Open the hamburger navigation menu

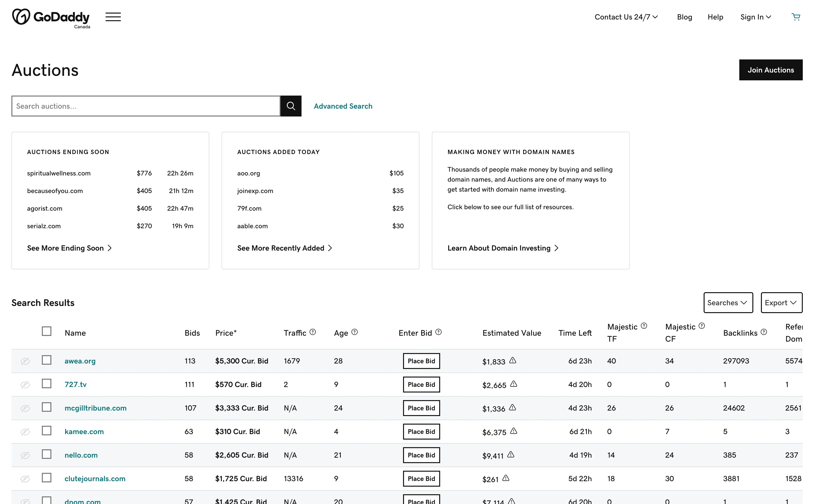click(113, 17)
